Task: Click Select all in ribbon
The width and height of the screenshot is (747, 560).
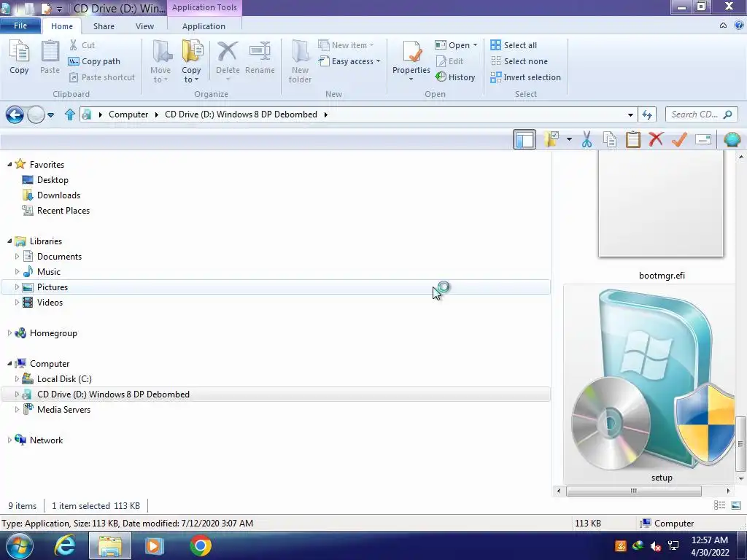Action: coord(514,45)
